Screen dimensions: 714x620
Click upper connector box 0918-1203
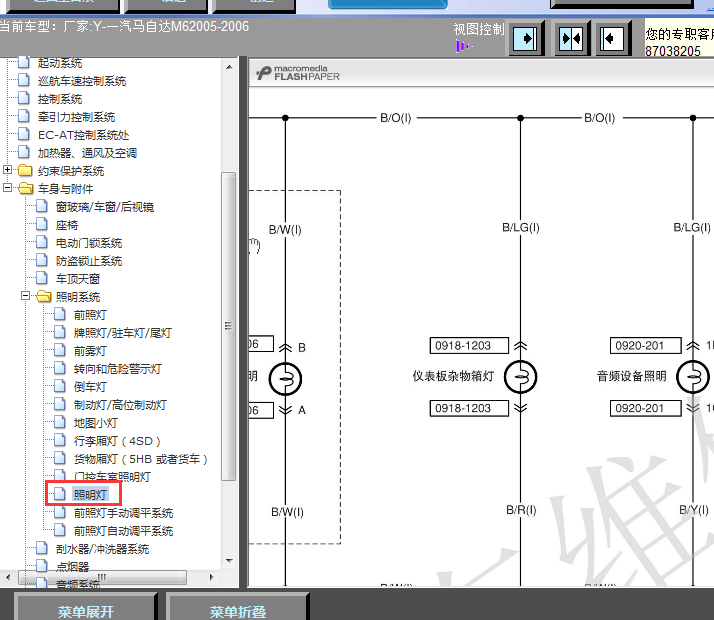click(x=469, y=346)
